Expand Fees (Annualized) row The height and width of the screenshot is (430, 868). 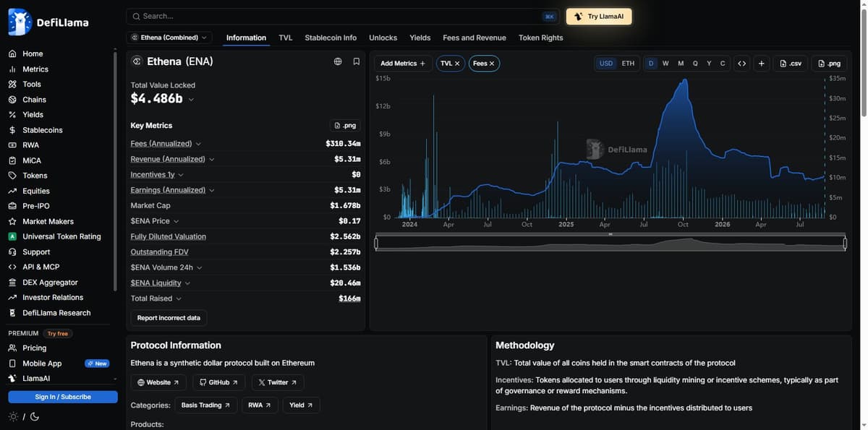pos(198,144)
